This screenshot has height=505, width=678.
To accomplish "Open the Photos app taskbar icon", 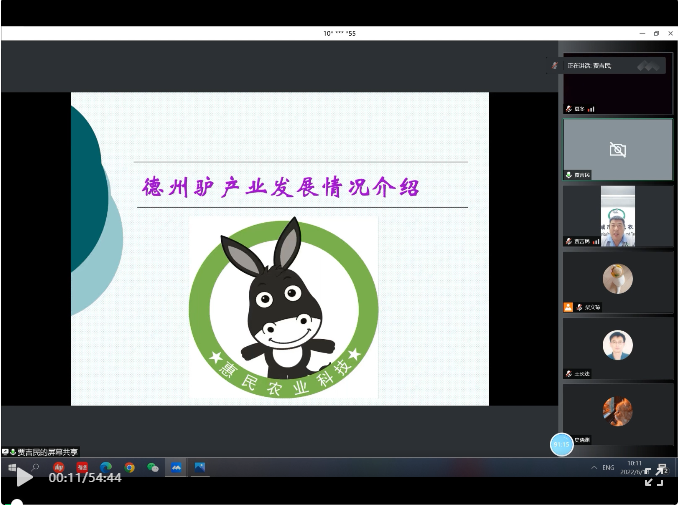I will tap(199, 467).
